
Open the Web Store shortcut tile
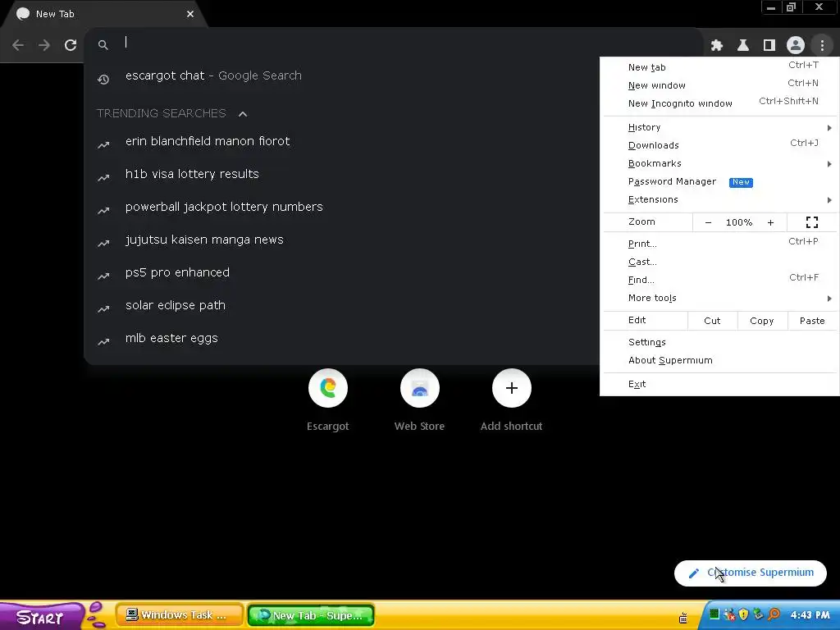tap(419, 399)
